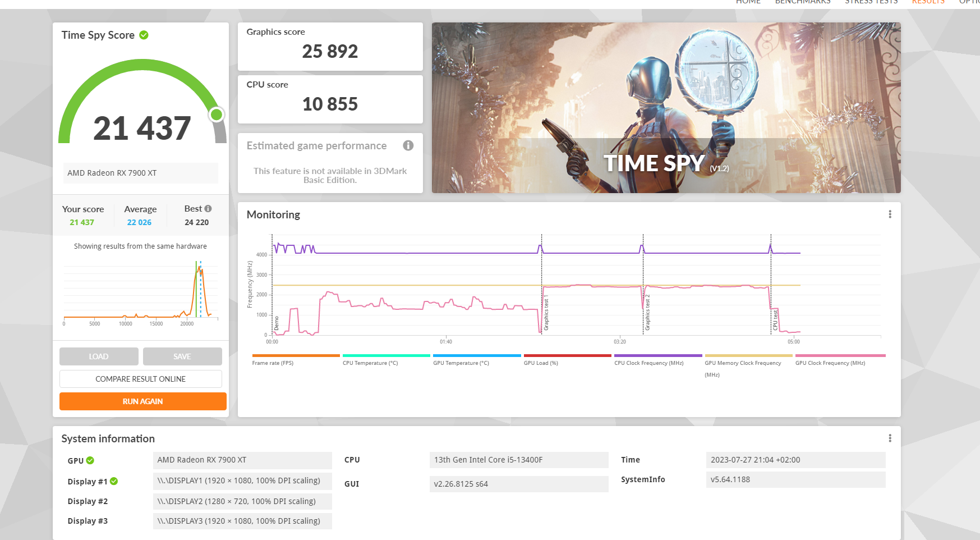Click the Best value 24 220
Viewport: 980px width, 540px height.
point(197,222)
